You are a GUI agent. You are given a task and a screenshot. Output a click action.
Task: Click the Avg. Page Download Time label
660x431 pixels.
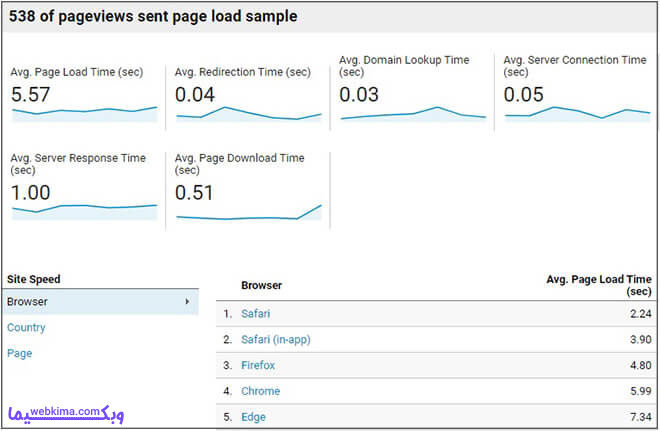pos(240,164)
